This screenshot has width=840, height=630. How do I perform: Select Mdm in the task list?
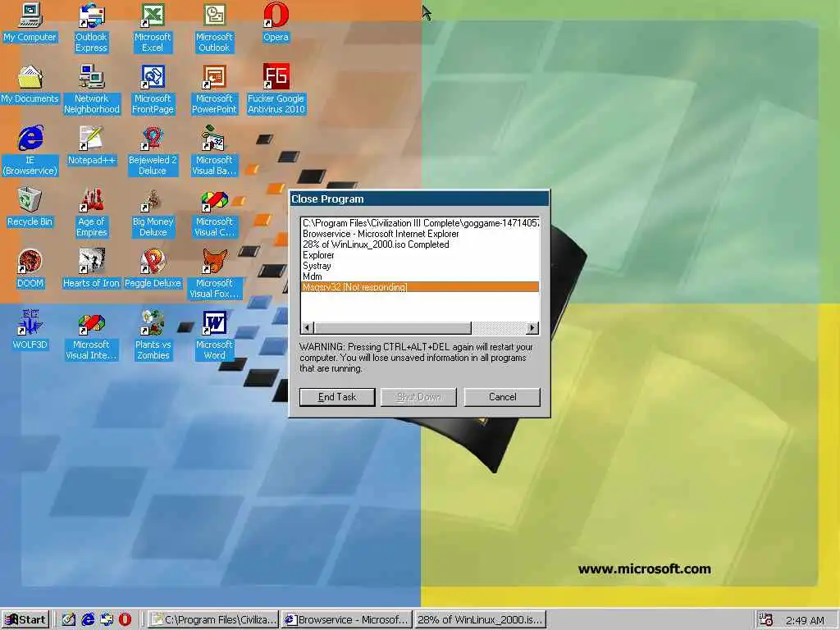coord(420,276)
